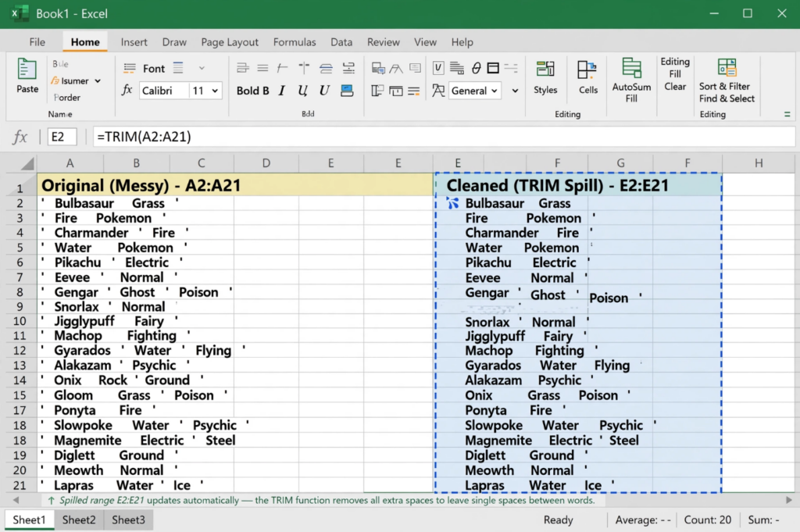Select column H header
Image resolution: width=800 pixels, height=532 pixels.
[x=759, y=163]
